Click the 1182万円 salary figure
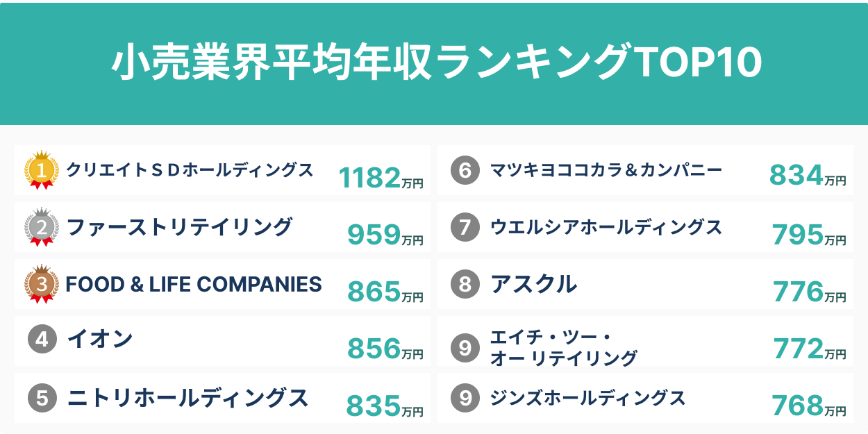The width and height of the screenshot is (868, 434). pos(381,178)
